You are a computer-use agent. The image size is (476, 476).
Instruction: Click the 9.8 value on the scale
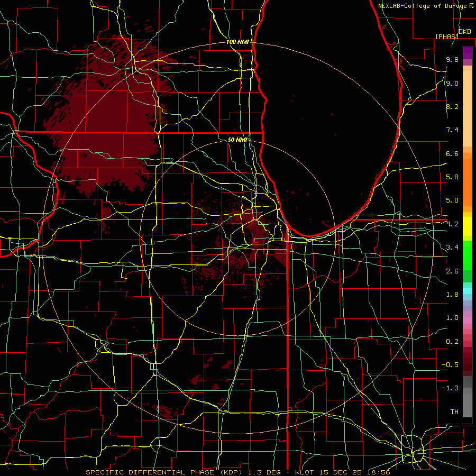(x=452, y=59)
